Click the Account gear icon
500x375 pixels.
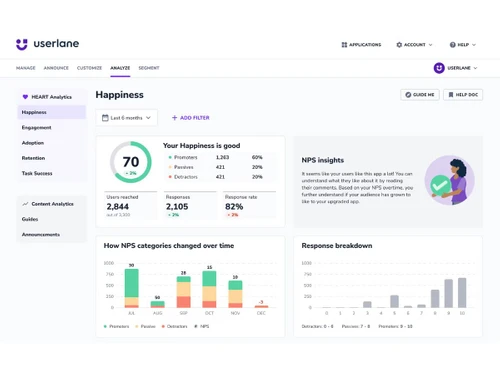[x=399, y=45]
